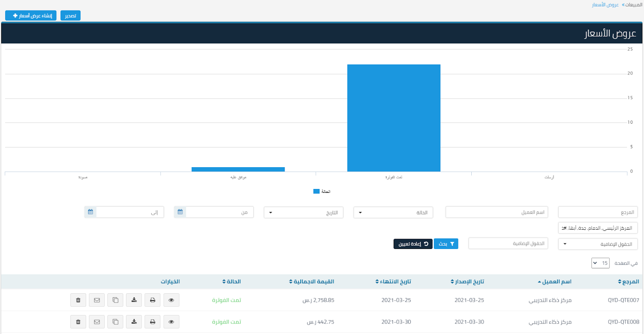Delete quotation QYD-QTE008 with the trash icon

click(x=78, y=322)
